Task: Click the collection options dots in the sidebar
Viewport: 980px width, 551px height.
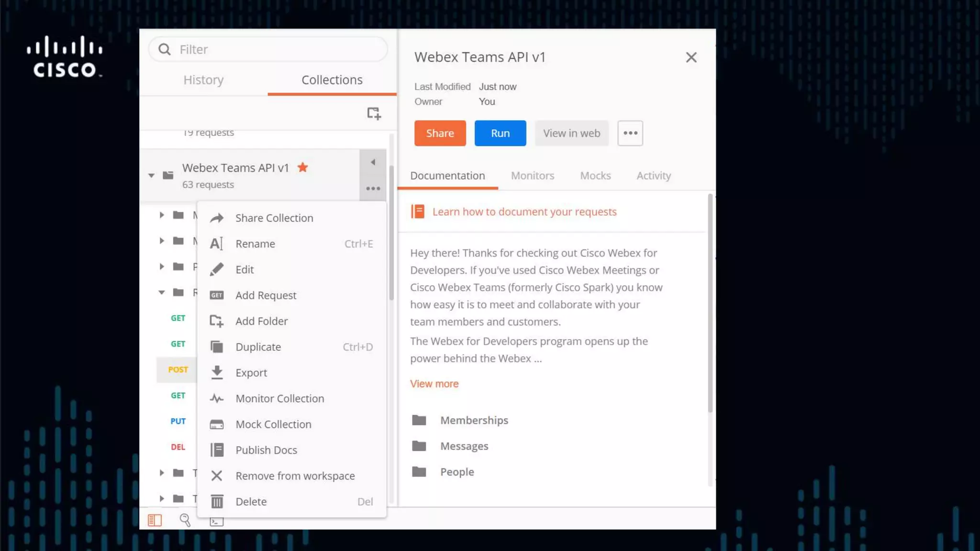Action: pos(373,188)
